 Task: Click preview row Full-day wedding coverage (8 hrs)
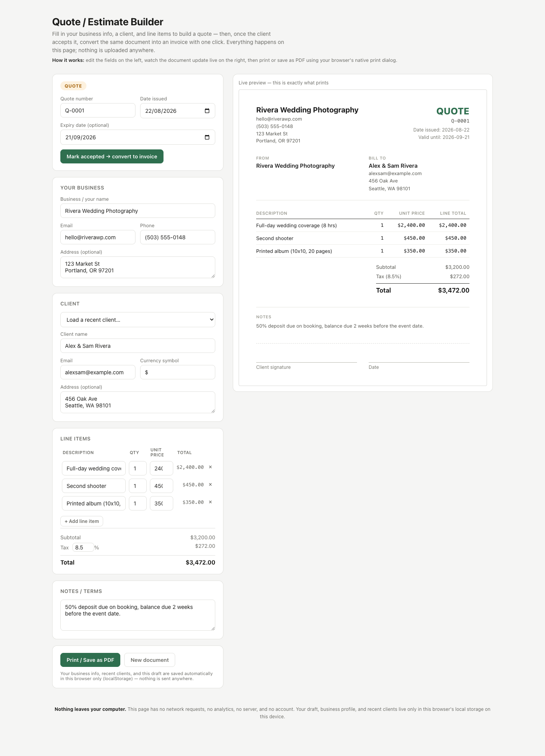363,225
